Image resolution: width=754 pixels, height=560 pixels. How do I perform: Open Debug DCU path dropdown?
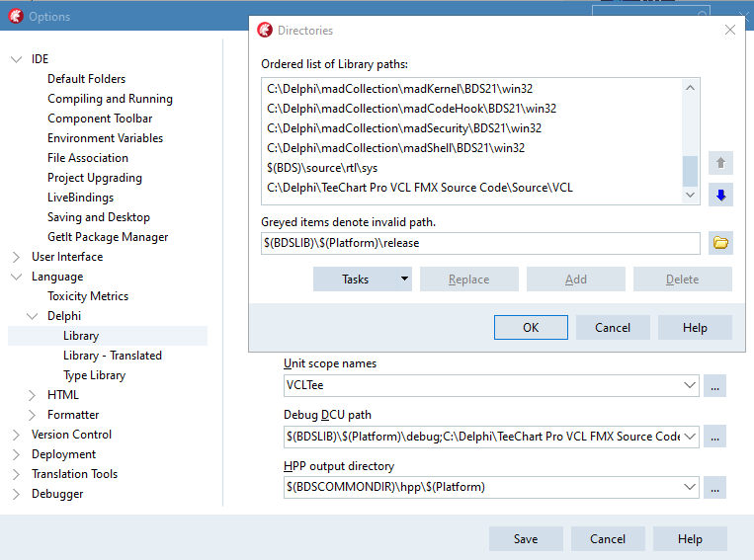tap(689, 437)
